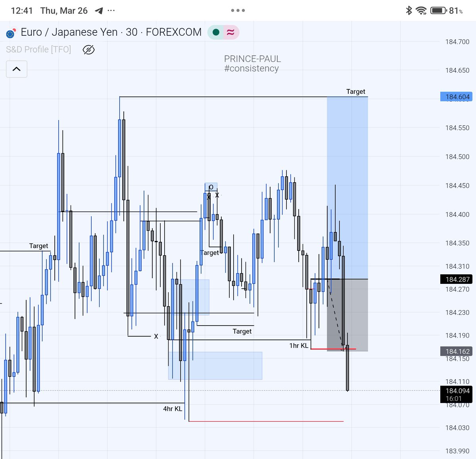Tap the battery indicator icon
The image size is (476, 459).
pyautogui.click(x=439, y=11)
